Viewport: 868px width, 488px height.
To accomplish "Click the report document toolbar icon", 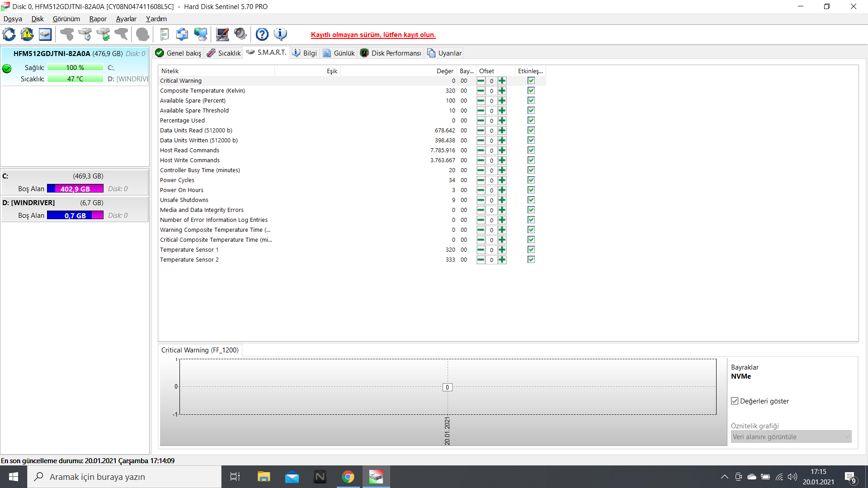I will (165, 34).
